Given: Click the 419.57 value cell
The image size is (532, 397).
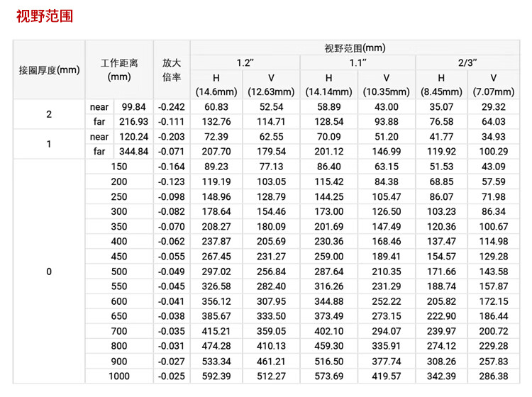Looking at the screenshot, I should click(x=387, y=376).
